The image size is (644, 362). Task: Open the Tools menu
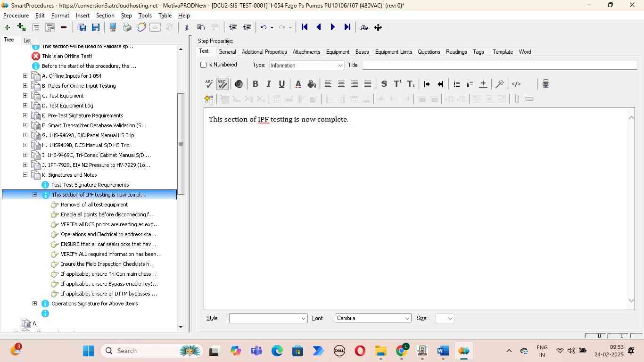click(145, 16)
